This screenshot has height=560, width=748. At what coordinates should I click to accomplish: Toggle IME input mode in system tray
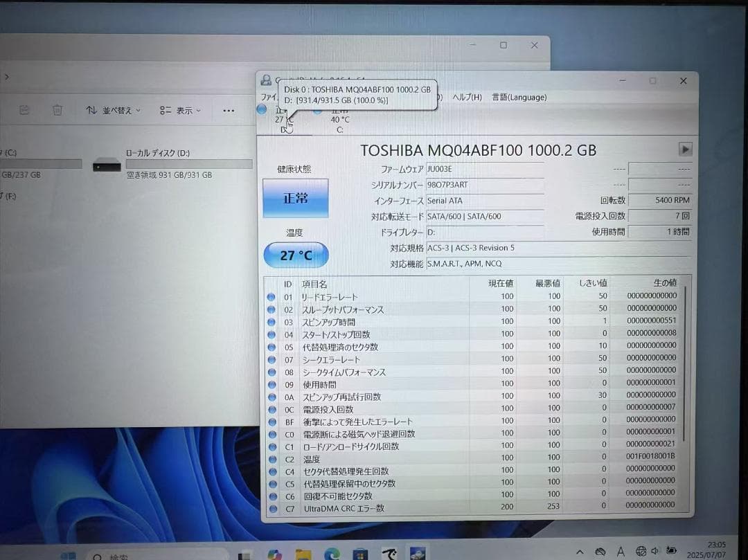(621, 552)
